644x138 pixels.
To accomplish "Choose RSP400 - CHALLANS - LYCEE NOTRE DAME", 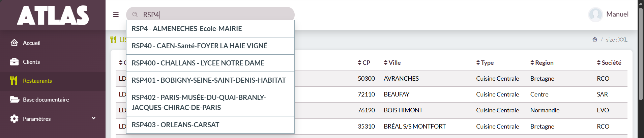I will [x=198, y=63].
